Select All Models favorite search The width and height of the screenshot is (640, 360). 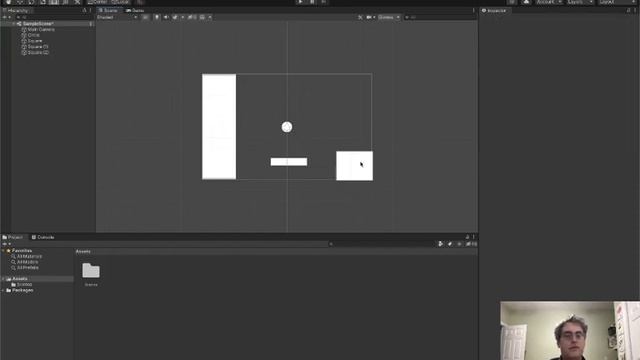click(25, 262)
